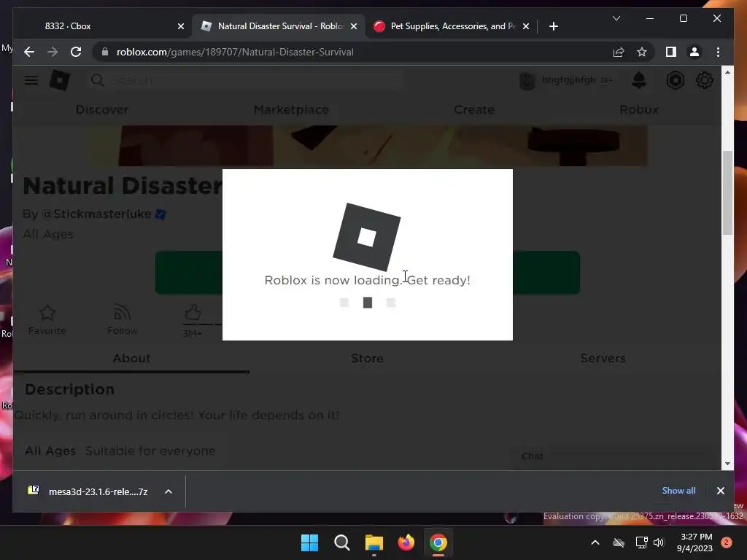Select the About tab

(131, 358)
